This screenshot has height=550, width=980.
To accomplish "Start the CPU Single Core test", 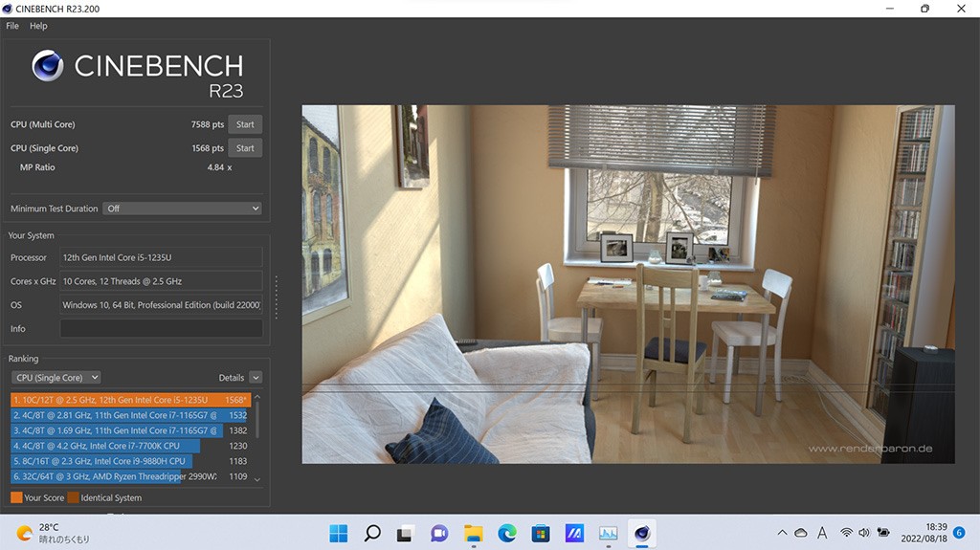I will 245,148.
